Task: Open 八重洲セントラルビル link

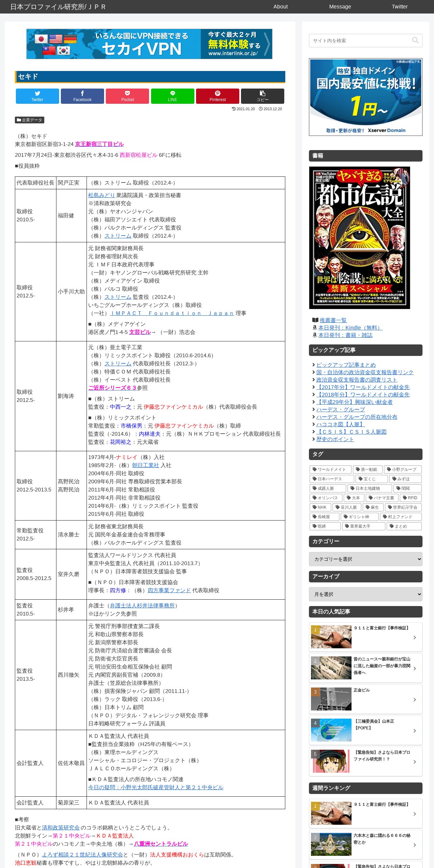Action: tap(161, 844)
